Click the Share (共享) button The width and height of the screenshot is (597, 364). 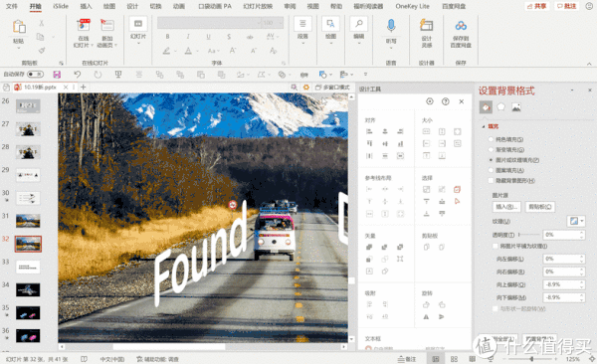(x=537, y=6)
